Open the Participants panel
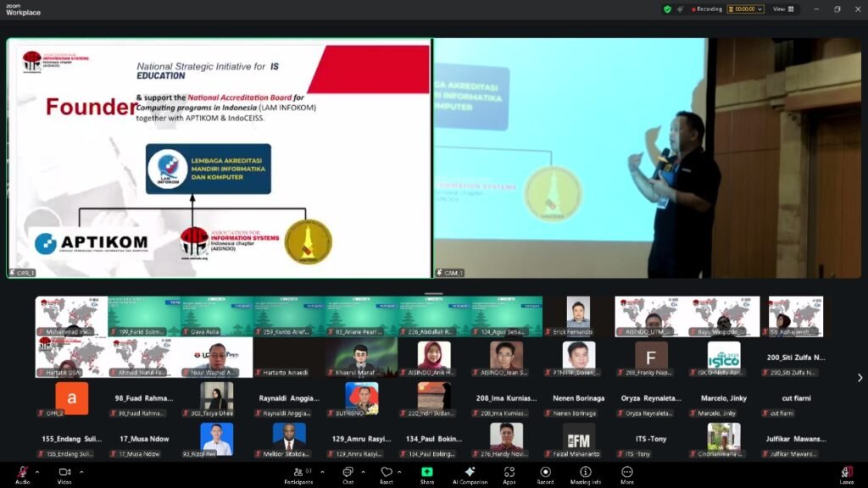 coord(299,474)
